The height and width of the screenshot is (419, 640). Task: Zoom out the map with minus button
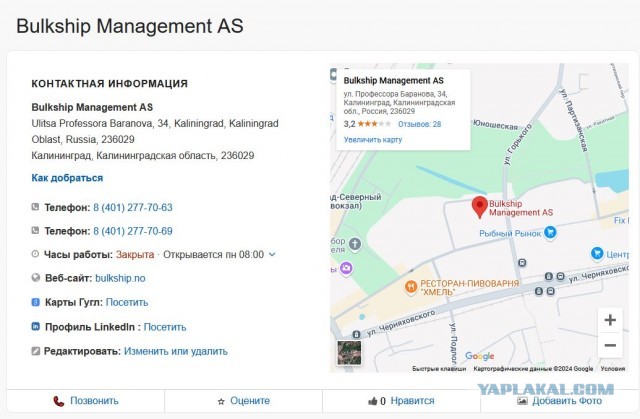tap(610, 345)
